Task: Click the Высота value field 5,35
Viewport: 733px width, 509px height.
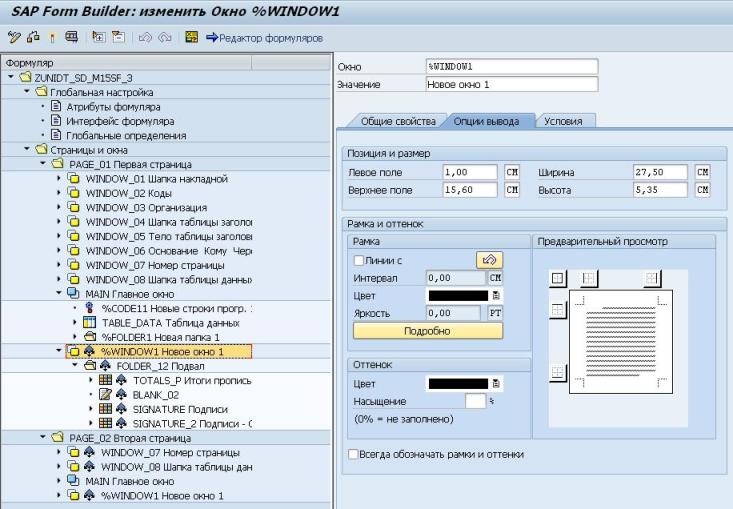Action: 660,190
